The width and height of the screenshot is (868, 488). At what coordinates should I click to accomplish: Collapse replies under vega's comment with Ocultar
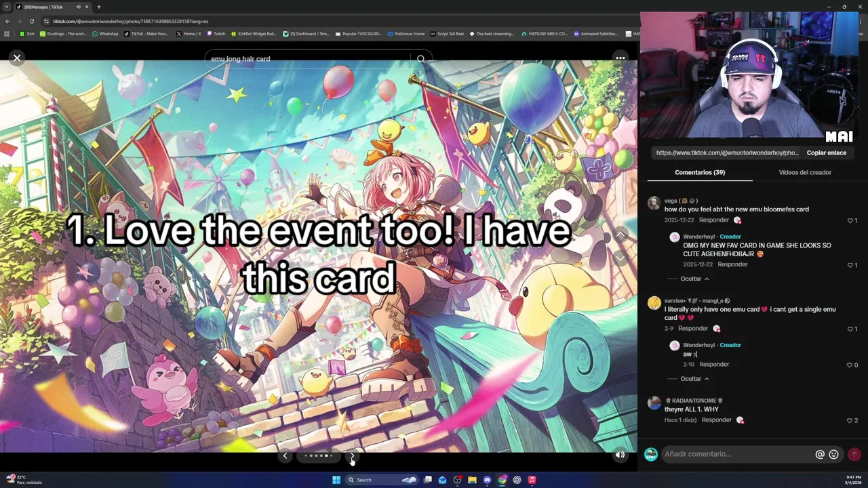pyautogui.click(x=695, y=279)
